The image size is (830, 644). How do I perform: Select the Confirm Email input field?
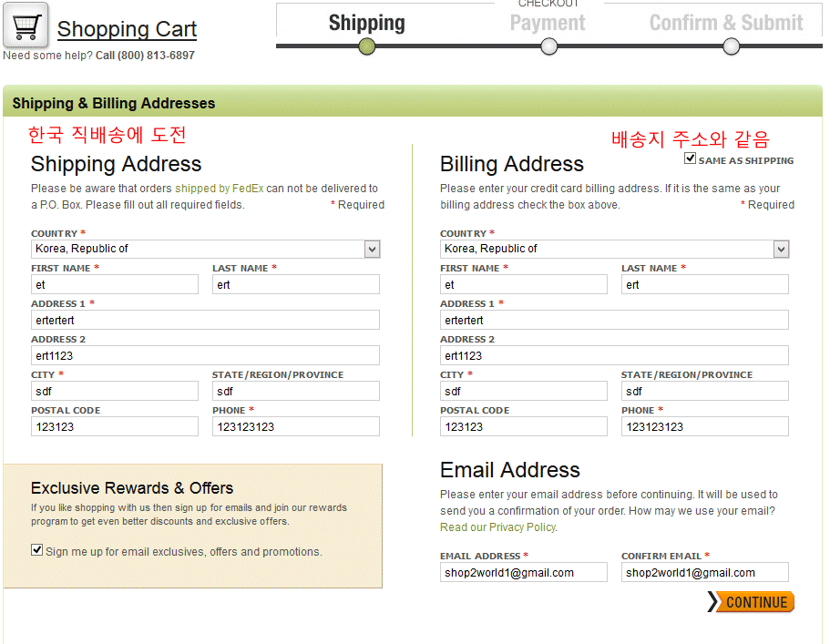click(x=704, y=573)
